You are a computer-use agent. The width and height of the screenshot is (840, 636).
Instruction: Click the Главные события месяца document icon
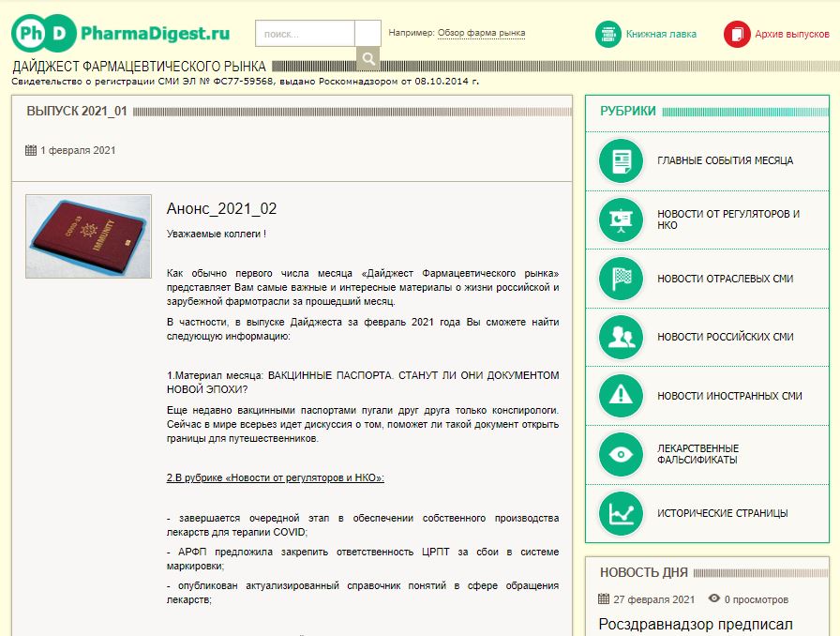click(x=621, y=161)
